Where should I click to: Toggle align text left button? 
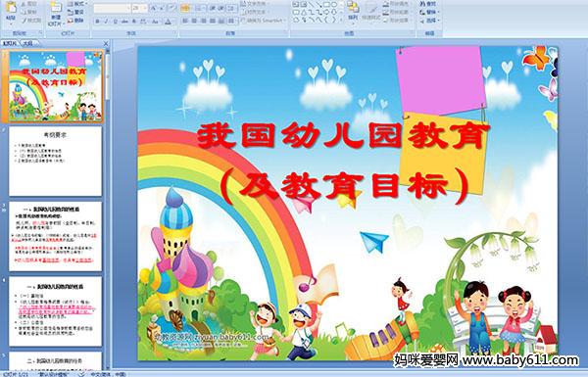(185, 21)
